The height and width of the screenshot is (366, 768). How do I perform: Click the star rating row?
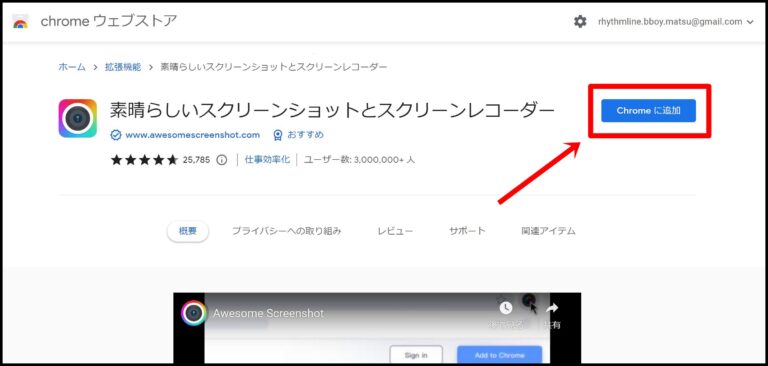(144, 160)
